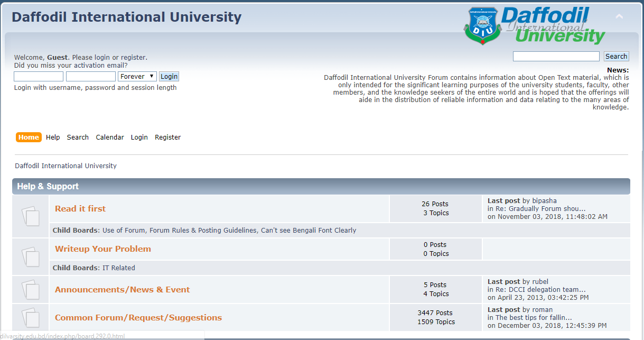This screenshot has width=644, height=340.
Task: Open the Calendar menu item
Action: pyautogui.click(x=110, y=137)
